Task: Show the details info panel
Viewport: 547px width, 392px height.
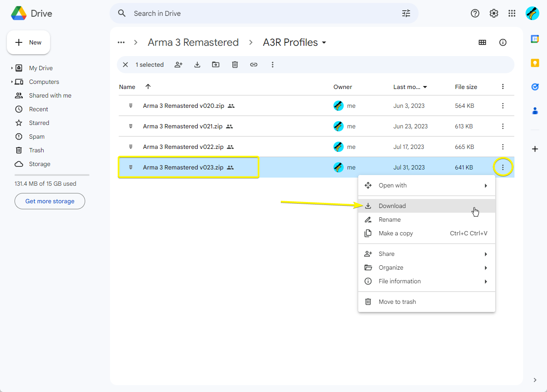Action: (x=503, y=42)
